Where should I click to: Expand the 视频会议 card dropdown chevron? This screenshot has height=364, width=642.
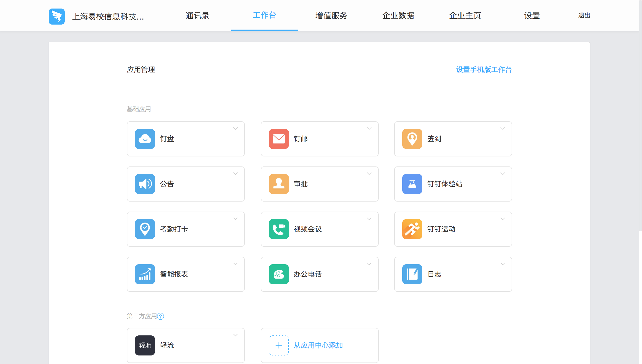point(369,219)
